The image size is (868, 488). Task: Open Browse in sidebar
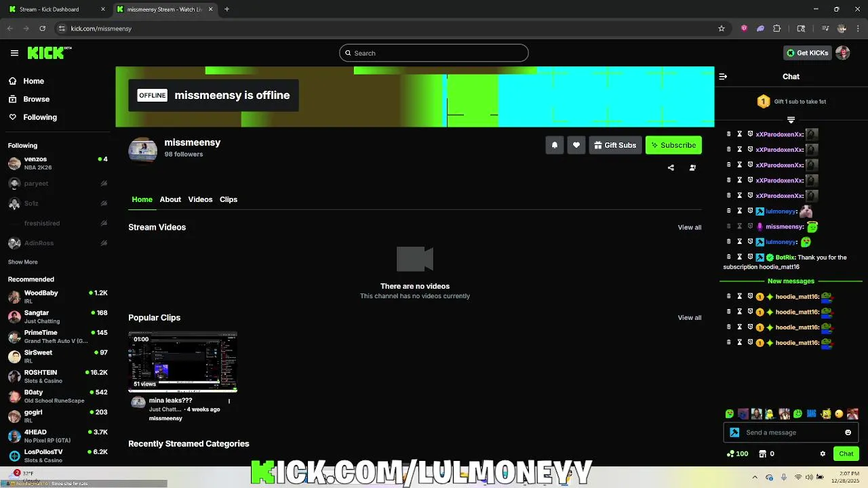(29, 99)
